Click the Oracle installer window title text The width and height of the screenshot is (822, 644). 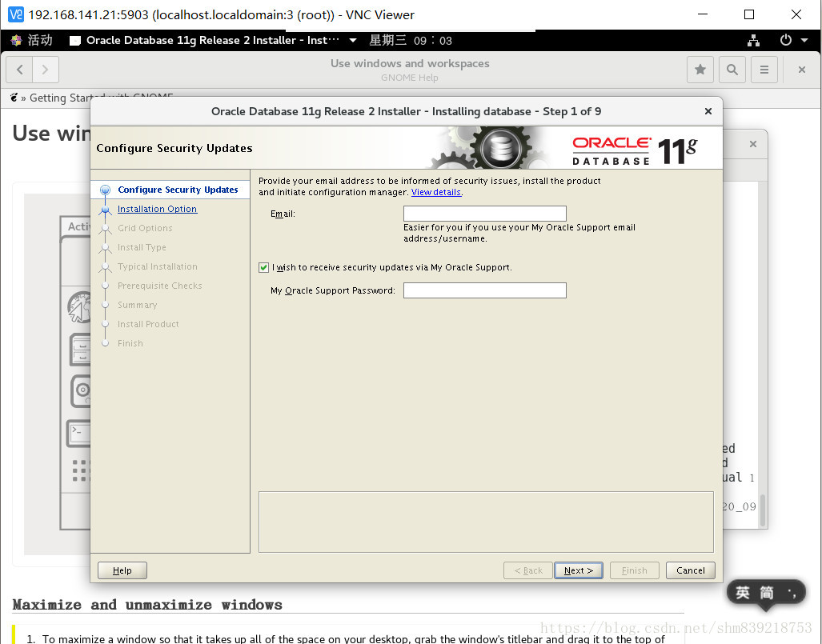click(x=407, y=111)
